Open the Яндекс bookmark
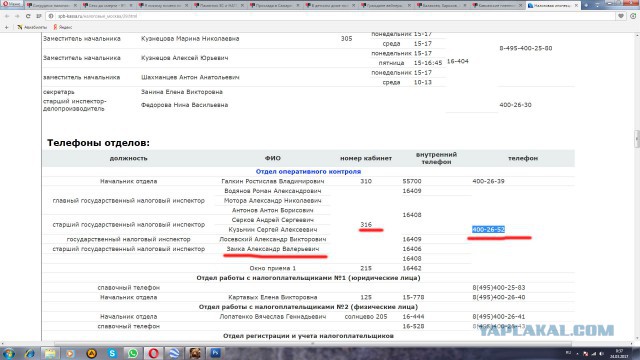The image size is (640, 360). coord(62,27)
